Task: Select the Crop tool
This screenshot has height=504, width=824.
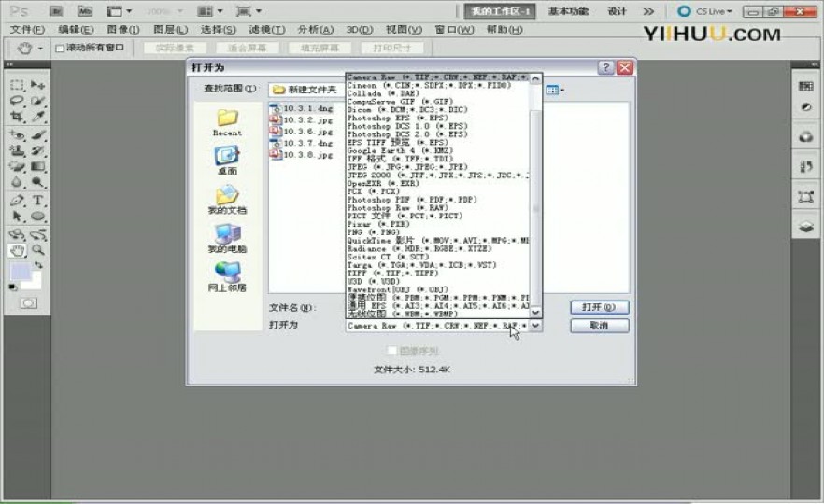Action: click(x=17, y=116)
